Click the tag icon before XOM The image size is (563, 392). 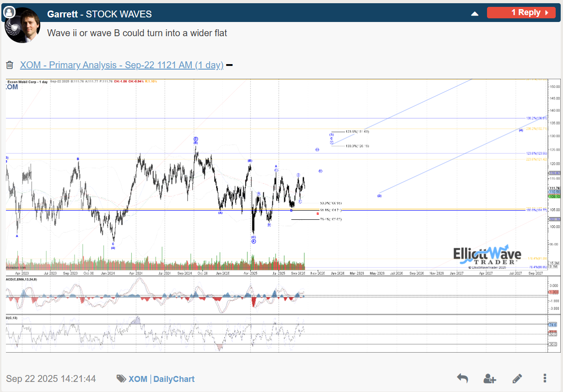point(121,379)
